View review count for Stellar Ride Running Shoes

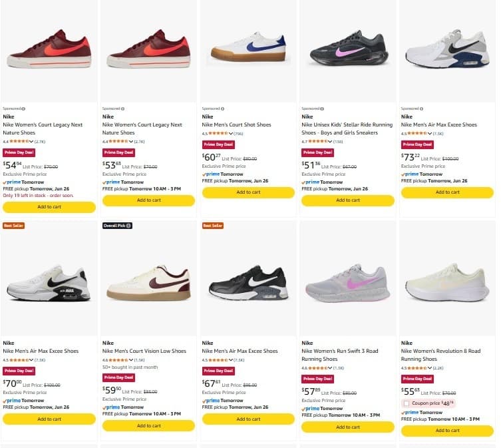(x=338, y=141)
